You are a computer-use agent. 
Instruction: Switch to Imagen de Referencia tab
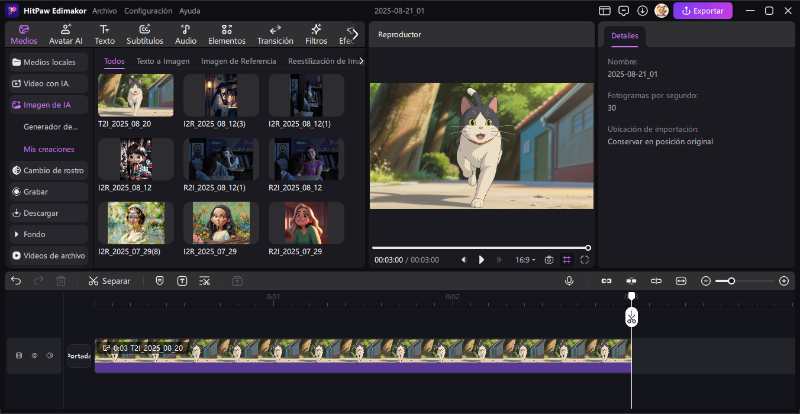tap(239, 61)
